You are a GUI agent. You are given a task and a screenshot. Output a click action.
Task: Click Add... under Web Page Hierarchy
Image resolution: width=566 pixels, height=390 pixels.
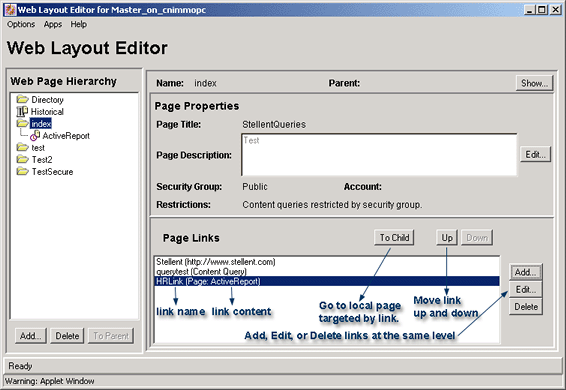pyautogui.click(x=31, y=336)
